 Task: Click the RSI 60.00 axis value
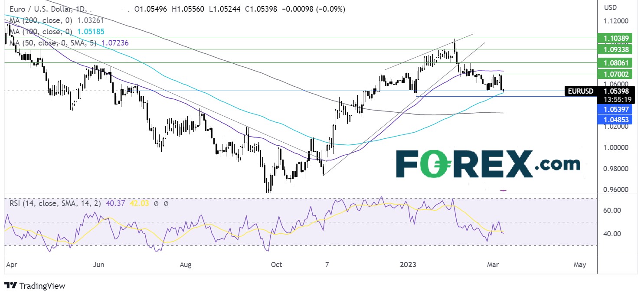(611, 210)
